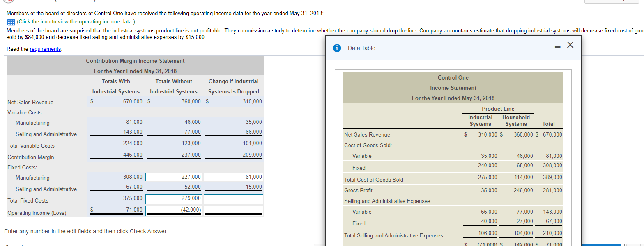
Task: Click 'Contribution Margin Income Statement' heading
Action: click(x=135, y=61)
